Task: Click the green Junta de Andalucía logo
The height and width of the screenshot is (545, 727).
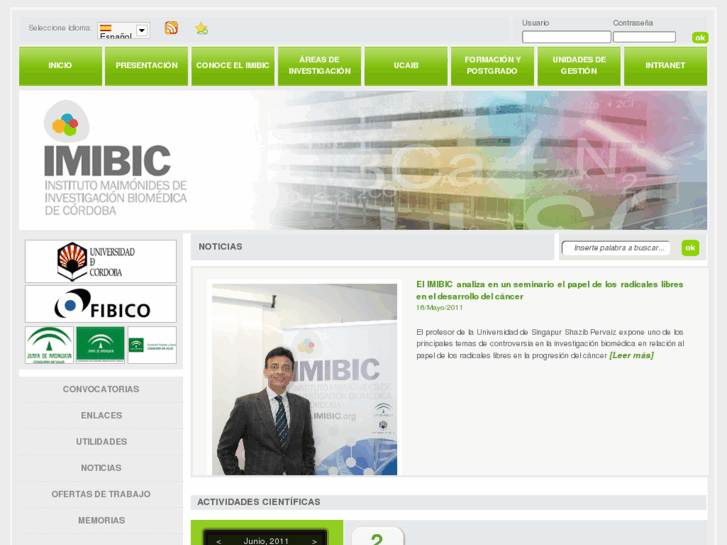Action: click(x=101, y=344)
